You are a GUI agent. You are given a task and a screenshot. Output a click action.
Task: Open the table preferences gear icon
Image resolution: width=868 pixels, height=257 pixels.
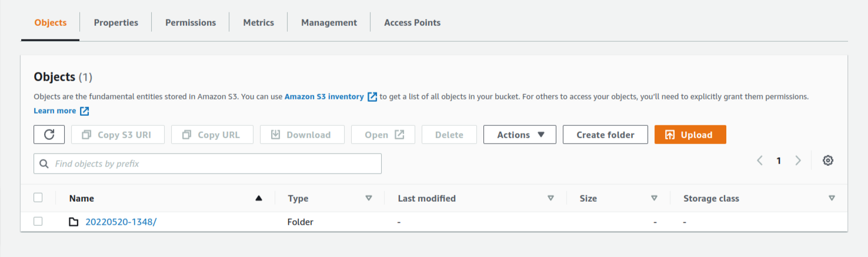pos(828,161)
